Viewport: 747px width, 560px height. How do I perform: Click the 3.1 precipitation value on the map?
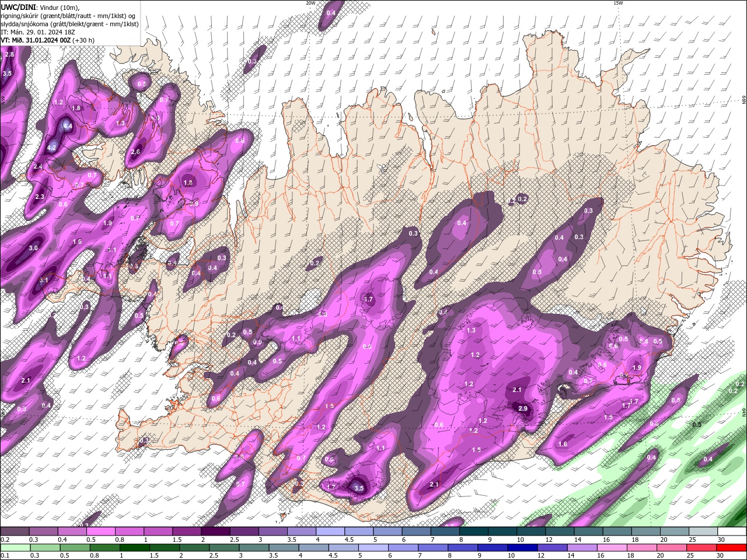pyautogui.click(x=44, y=280)
